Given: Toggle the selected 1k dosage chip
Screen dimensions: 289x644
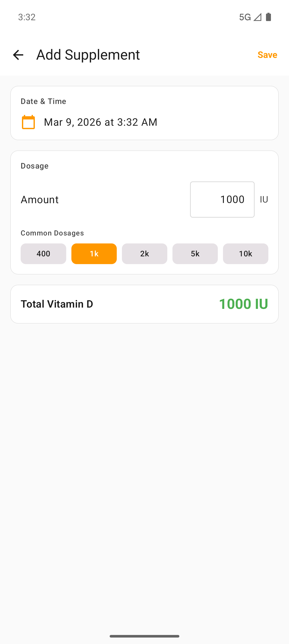Looking at the screenshot, I should [x=94, y=254].
